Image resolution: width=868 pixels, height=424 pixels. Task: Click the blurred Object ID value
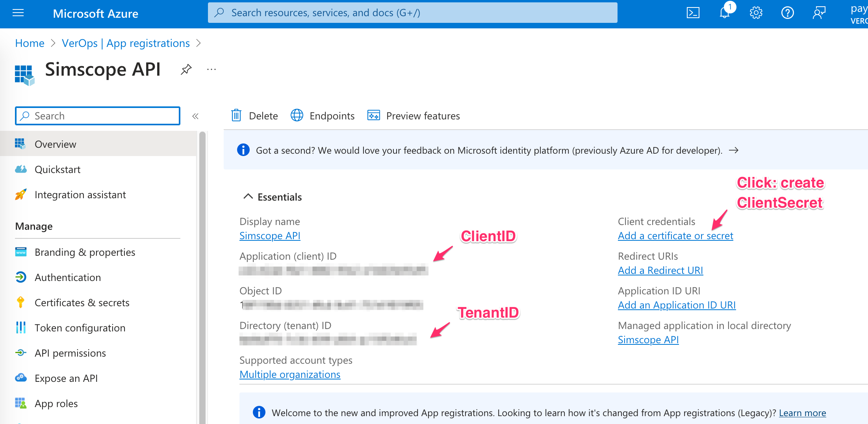click(331, 305)
